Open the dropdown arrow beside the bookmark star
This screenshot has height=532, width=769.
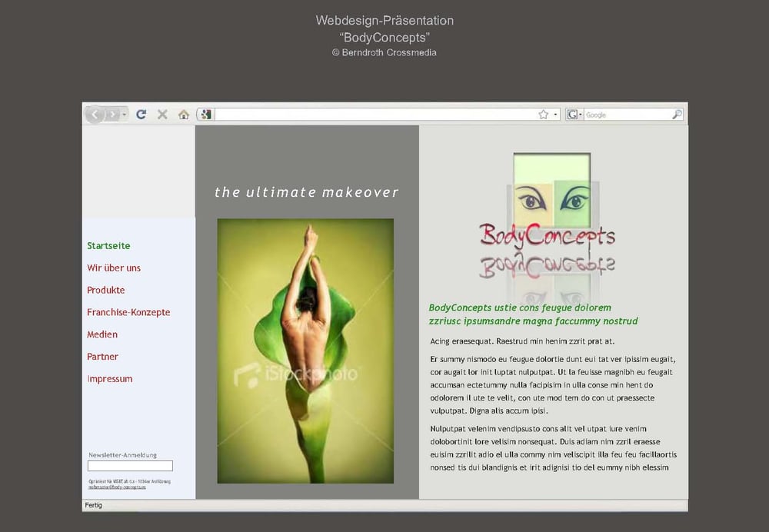click(555, 115)
